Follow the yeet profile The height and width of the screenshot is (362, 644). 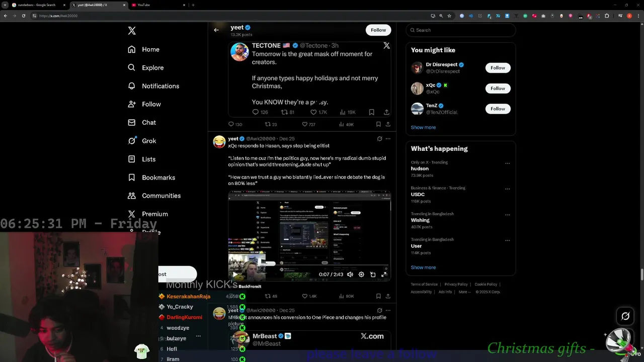tap(378, 30)
